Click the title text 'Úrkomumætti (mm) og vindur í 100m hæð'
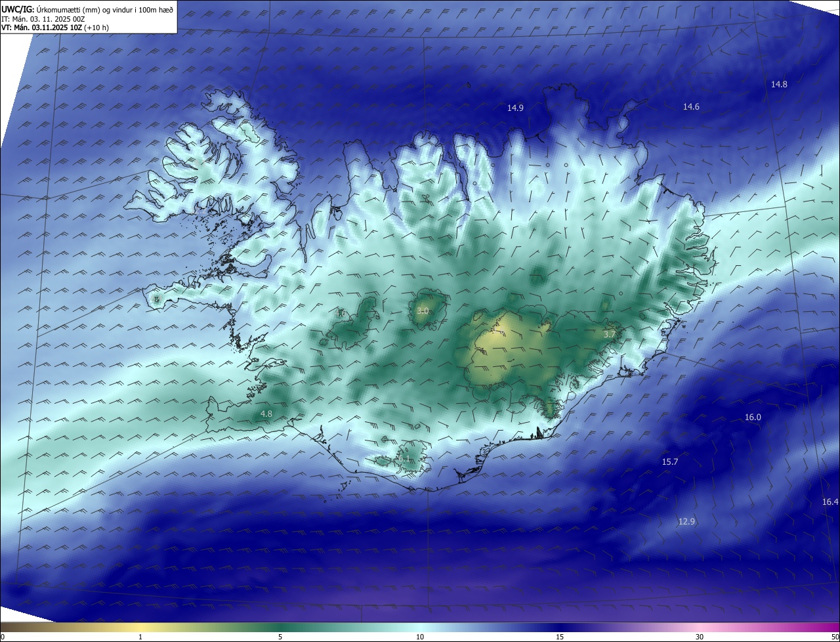 coord(104,9)
